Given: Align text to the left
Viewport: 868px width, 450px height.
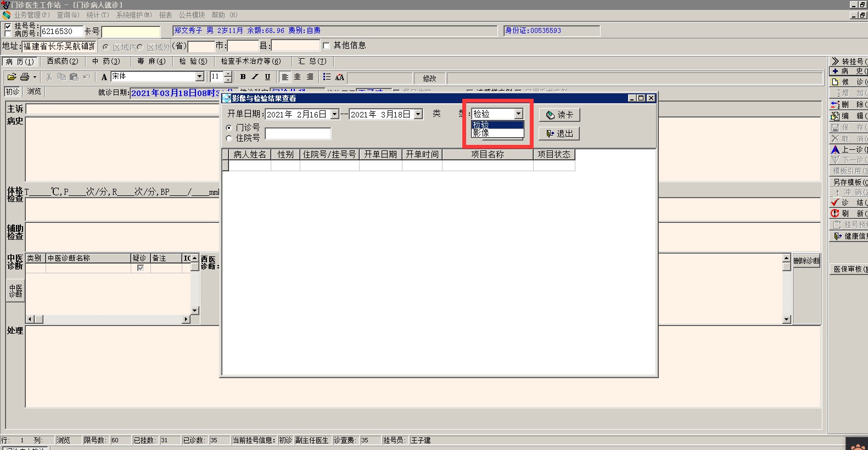Looking at the screenshot, I should point(285,77).
